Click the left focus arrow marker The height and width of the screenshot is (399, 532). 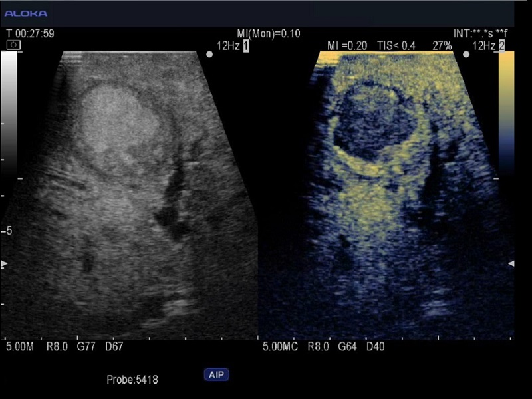[4, 264]
